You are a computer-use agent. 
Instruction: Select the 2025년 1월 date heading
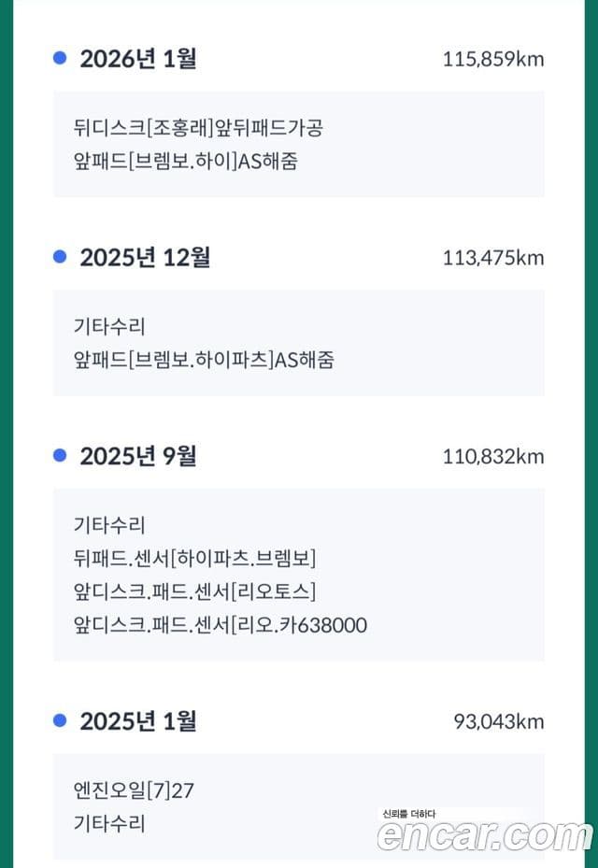point(138,721)
